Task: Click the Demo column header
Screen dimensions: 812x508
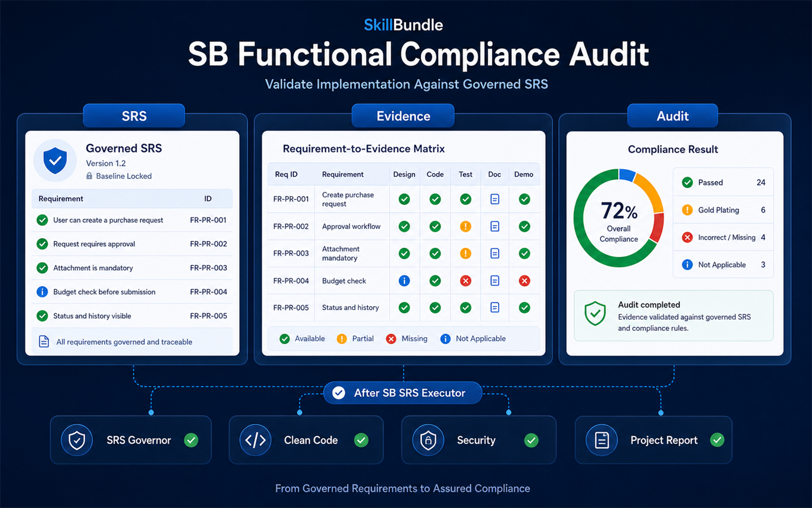Action: (524, 174)
